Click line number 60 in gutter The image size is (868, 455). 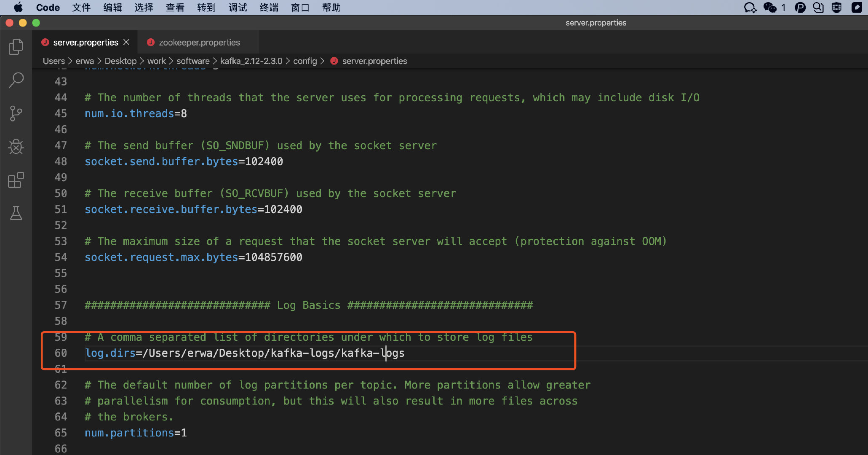(61, 353)
